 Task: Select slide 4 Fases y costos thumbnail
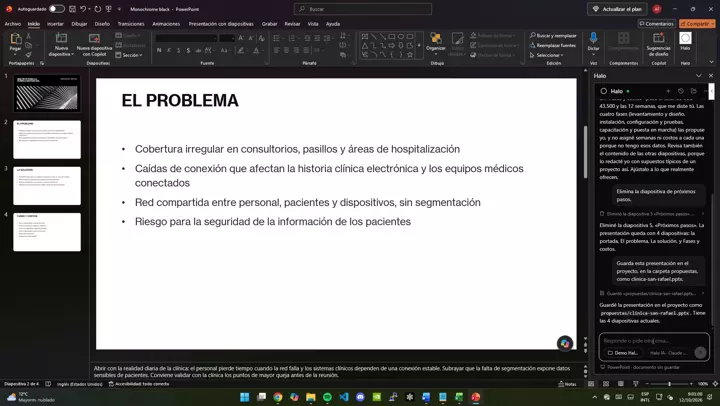pos(47,232)
